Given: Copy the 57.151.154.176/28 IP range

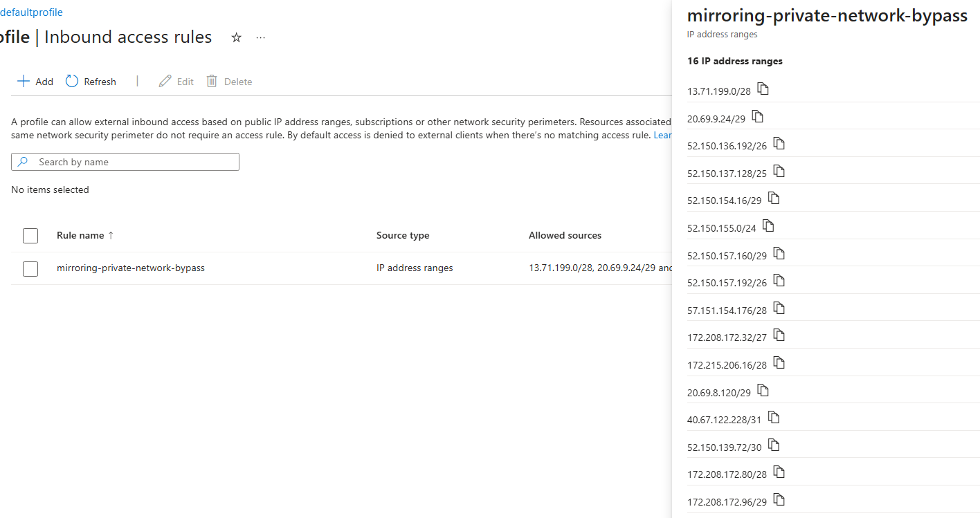Looking at the screenshot, I should (x=779, y=307).
